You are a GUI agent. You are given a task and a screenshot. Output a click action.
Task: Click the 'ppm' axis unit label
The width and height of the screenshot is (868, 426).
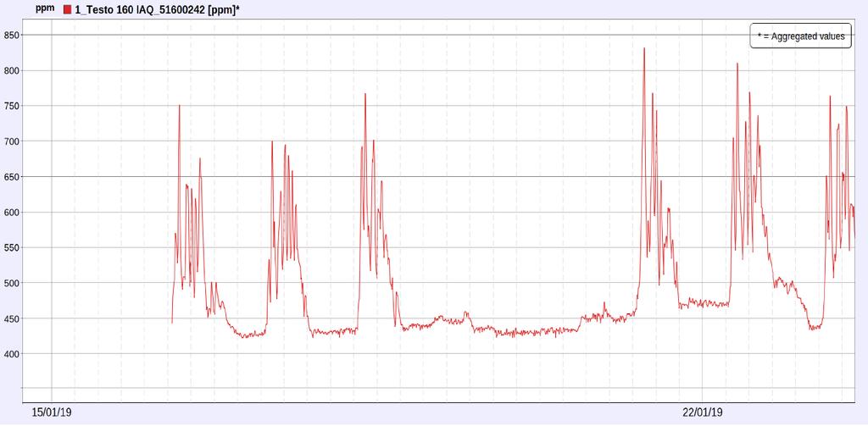[45, 8]
